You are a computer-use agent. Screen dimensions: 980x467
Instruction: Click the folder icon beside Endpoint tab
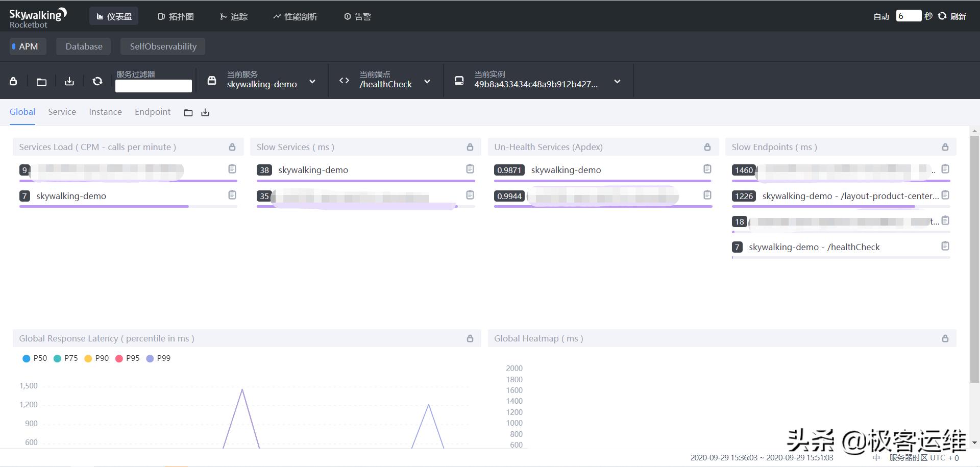pyautogui.click(x=188, y=113)
